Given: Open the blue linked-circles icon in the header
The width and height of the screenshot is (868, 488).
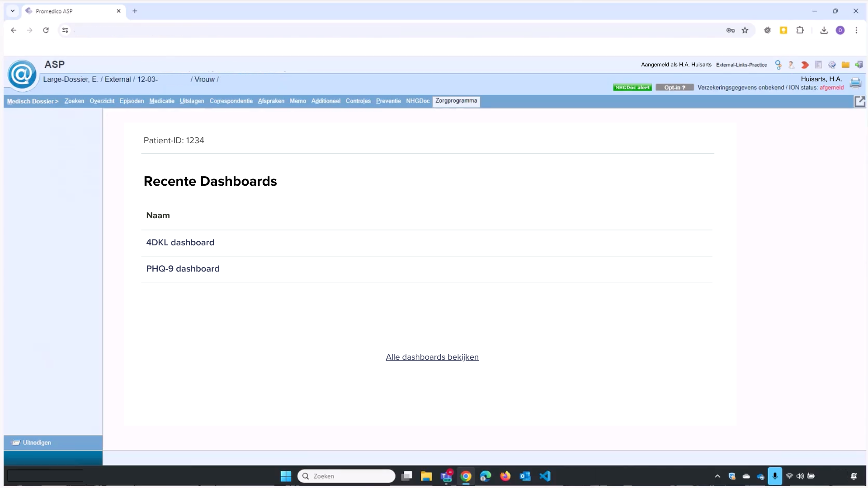Looking at the screenshot, I should [x=778, y=65].
